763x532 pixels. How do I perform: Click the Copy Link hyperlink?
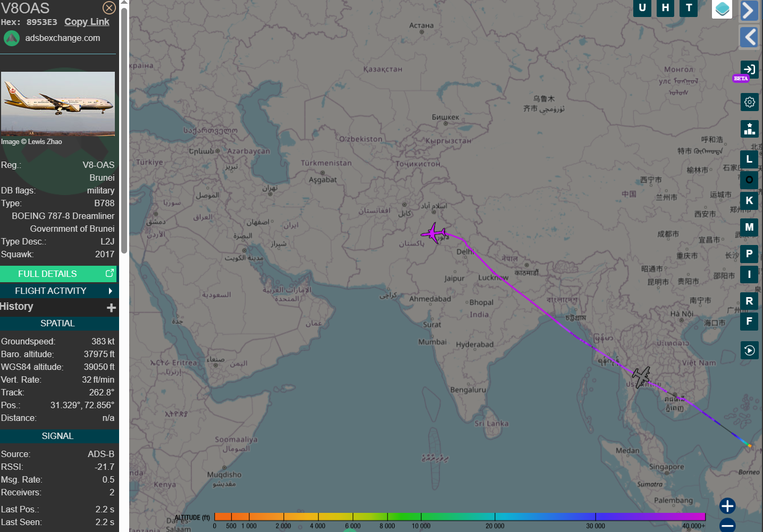tap(87, 22)
